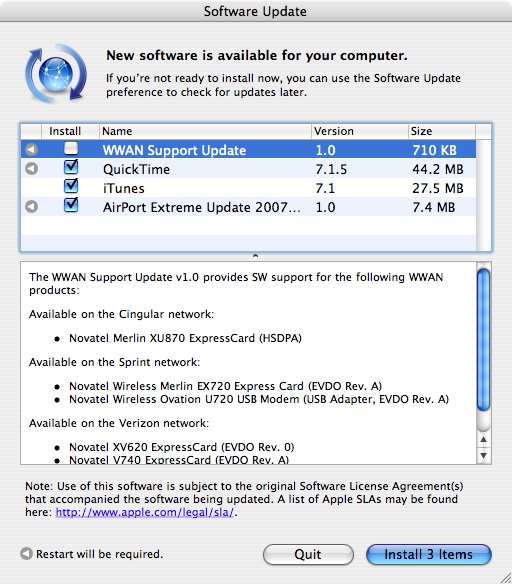Click QuickTime version 7.1.5 cell
This screenshot has width=512, height=584.
tap(331, 169)
